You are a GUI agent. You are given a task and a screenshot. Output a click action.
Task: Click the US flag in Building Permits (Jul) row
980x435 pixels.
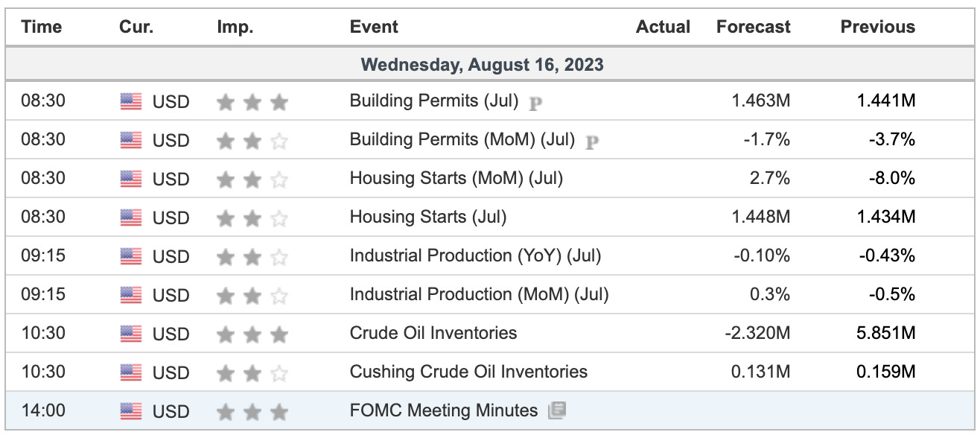tap(131, 102)
